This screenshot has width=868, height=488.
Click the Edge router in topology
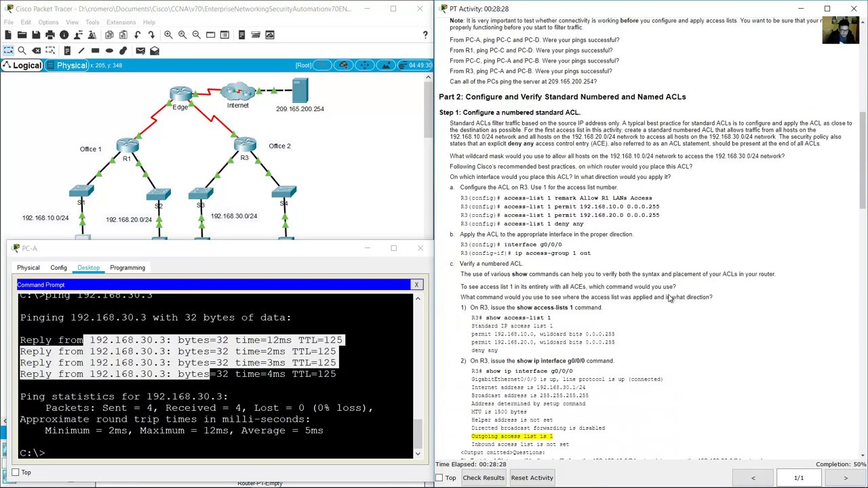point(180,95)
